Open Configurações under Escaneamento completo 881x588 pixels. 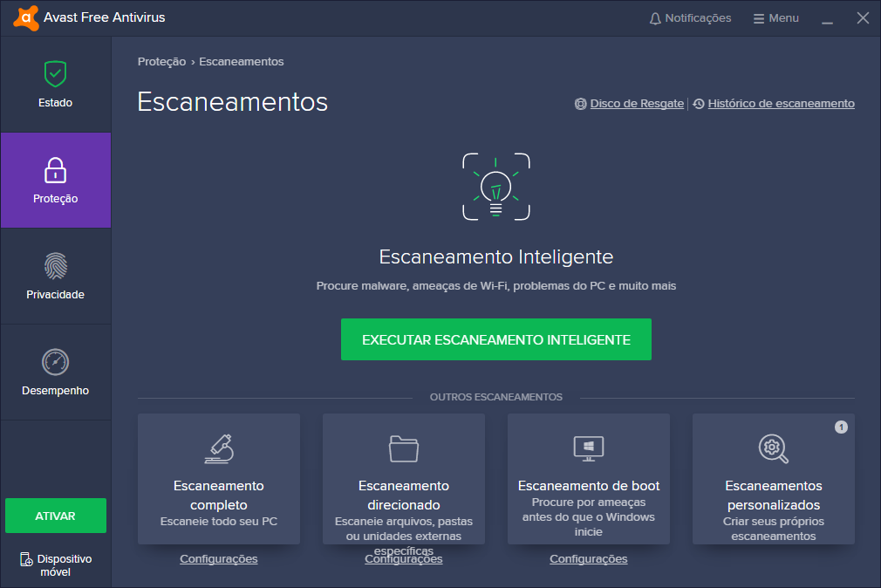click(x=219, y=558)
